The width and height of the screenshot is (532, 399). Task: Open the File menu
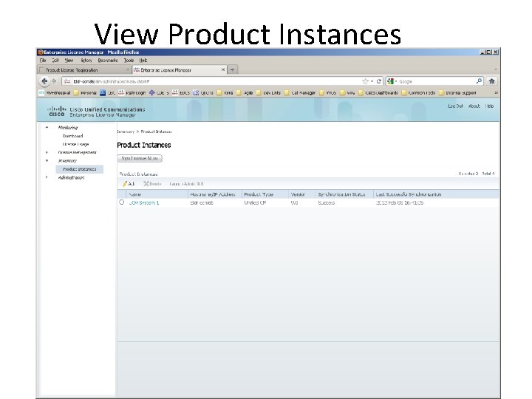click(x=43, y=61)
